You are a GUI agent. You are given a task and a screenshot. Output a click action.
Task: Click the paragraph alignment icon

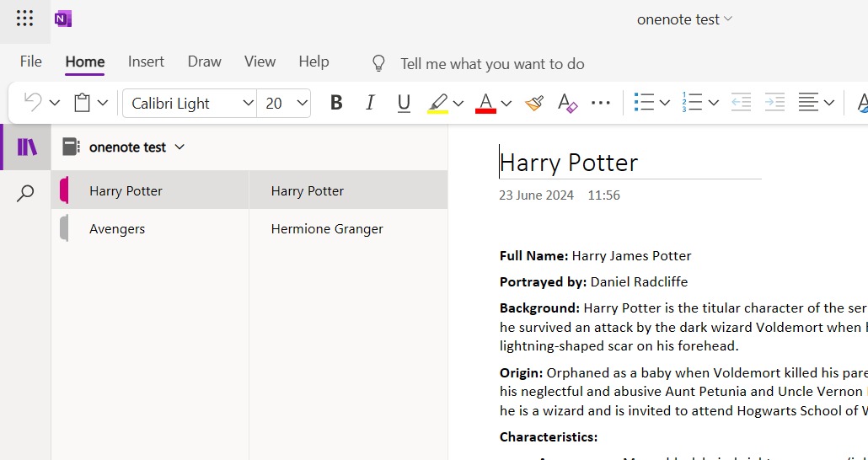coord(808,103)
